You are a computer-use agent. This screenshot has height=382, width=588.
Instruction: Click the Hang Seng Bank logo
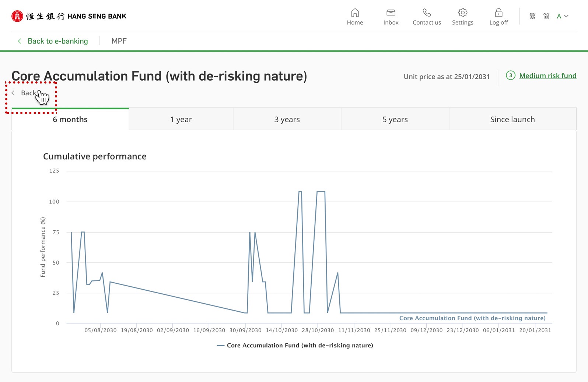(x=69, y=16)
